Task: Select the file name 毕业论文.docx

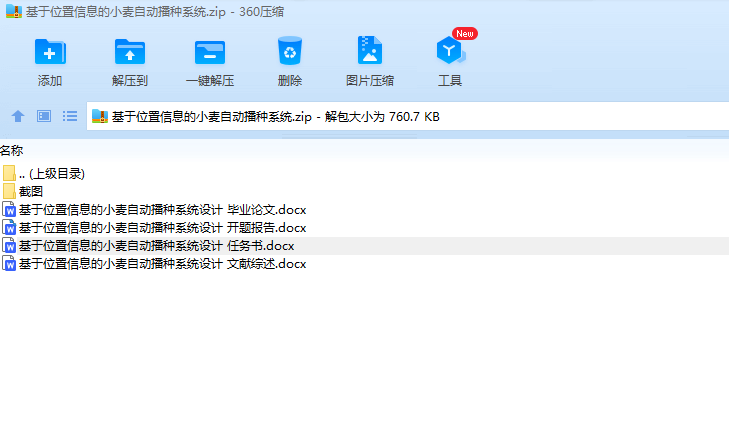Action: [x=163, y=210]
